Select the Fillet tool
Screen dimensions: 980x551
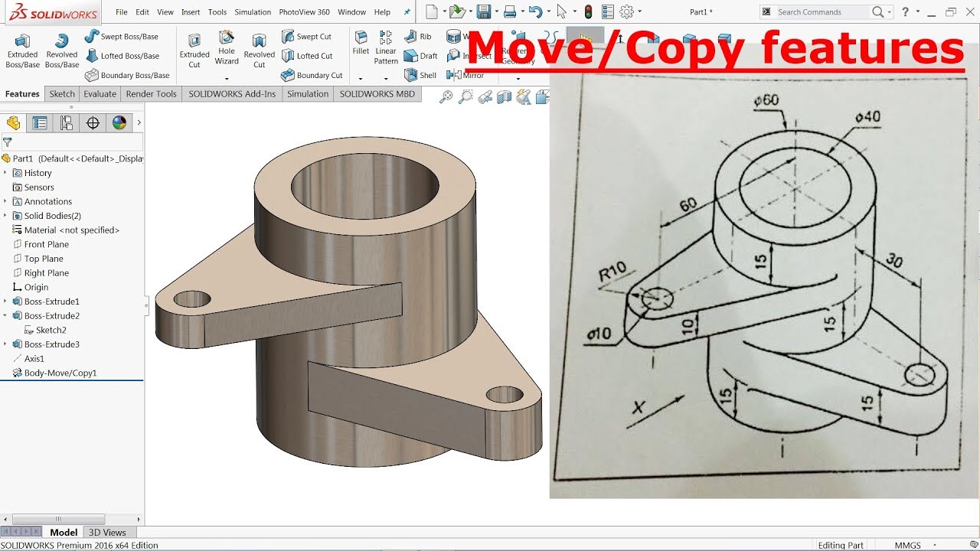tap(361, 42)
